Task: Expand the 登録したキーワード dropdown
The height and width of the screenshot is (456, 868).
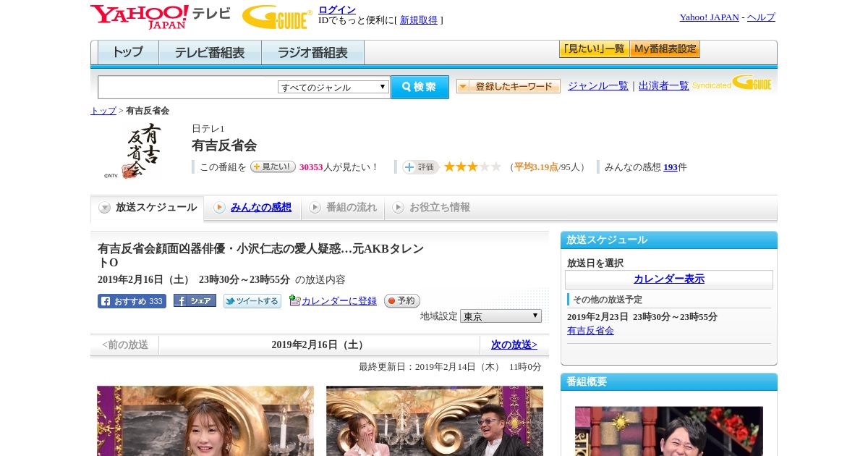Action: tap(509, 86)
